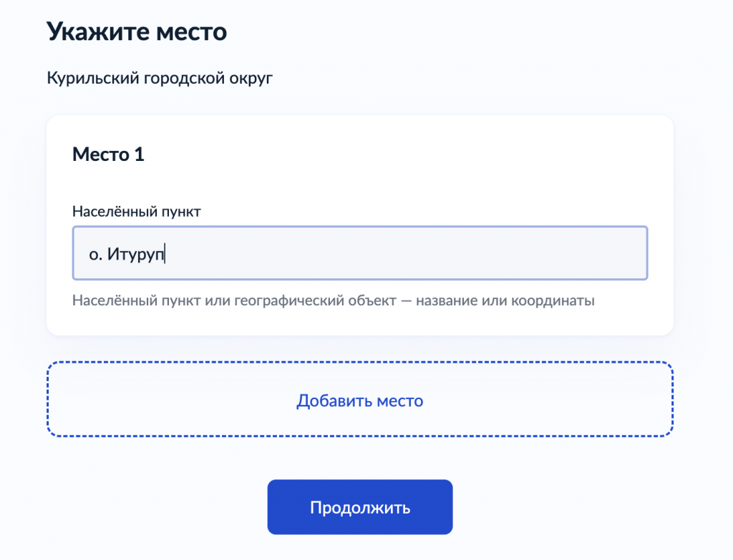Click the hint text below the field
Image resolution: width=733 pixels, height=560 pixels.
coord(334,300)
